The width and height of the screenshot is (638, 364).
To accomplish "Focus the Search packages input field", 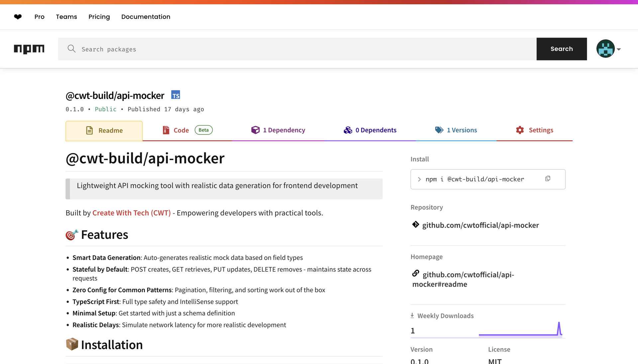I will pos(297,49).
